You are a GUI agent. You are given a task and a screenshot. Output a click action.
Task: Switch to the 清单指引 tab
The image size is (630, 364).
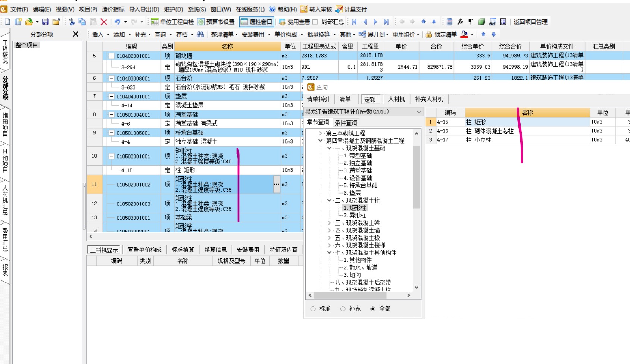[318, 99]
